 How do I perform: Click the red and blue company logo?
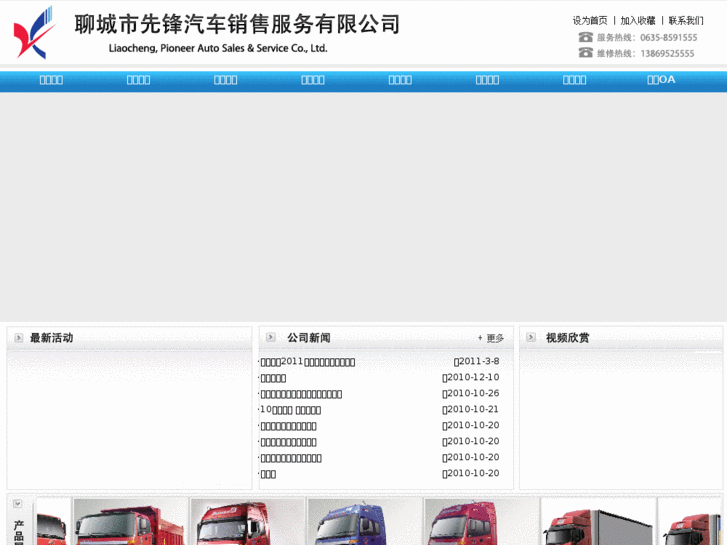coord(34,32)
